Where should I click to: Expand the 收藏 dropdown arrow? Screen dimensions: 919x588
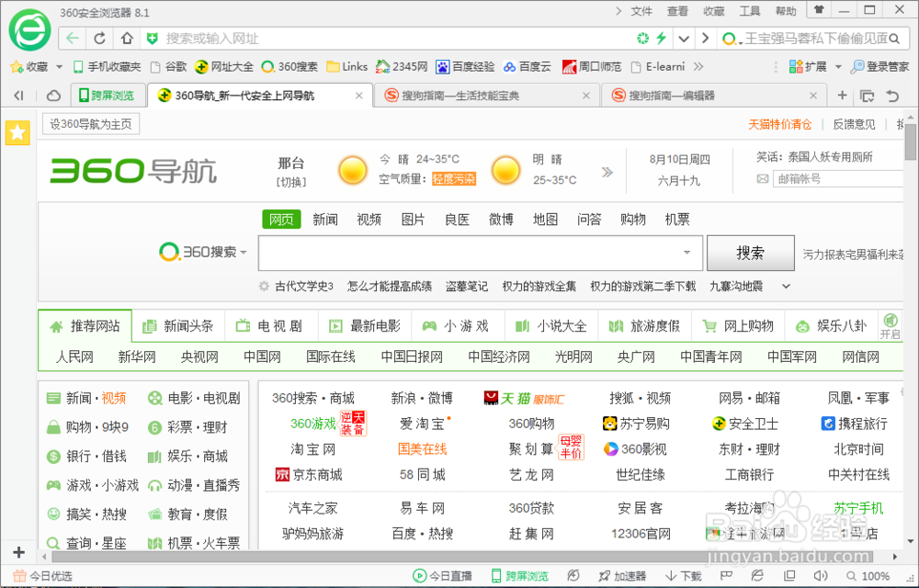[59, 67]
